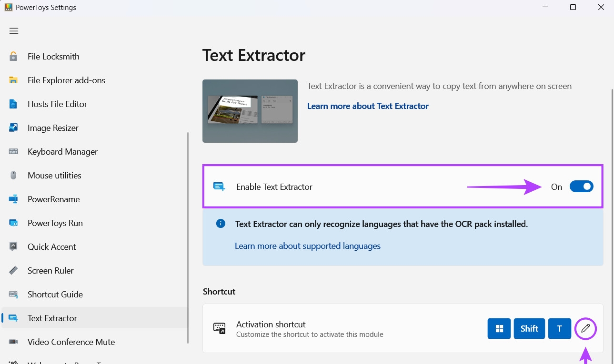Viewport: 614px width, 364px height.
Task: Edit activation shortcut with pencil icon
Action: 585,328
